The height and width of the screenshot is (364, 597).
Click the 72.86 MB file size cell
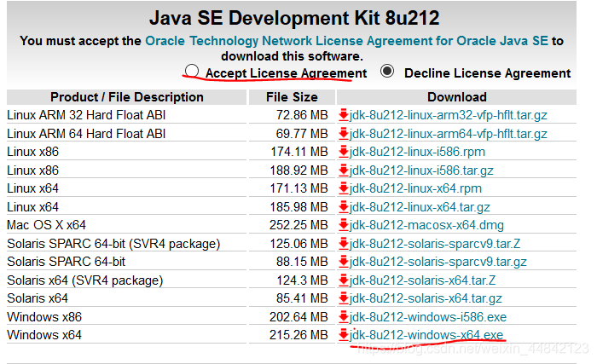(x=302, y=115)
